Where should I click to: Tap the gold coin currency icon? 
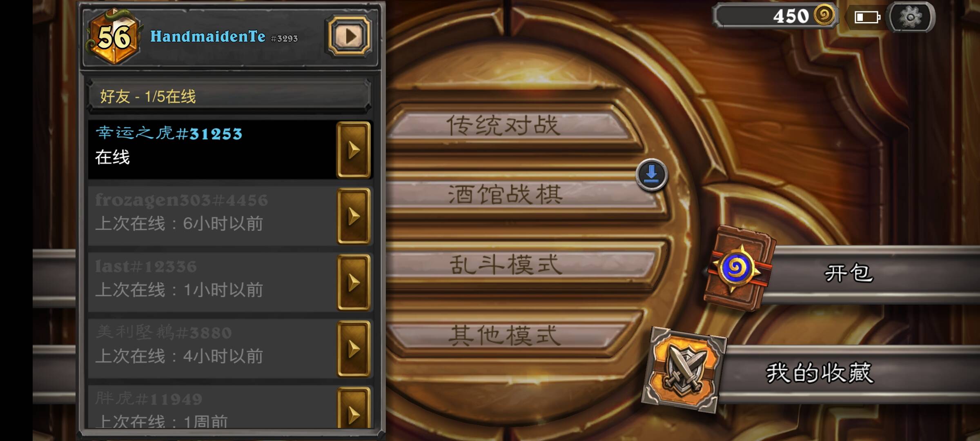pyautogui.click(x=824, y=16)
